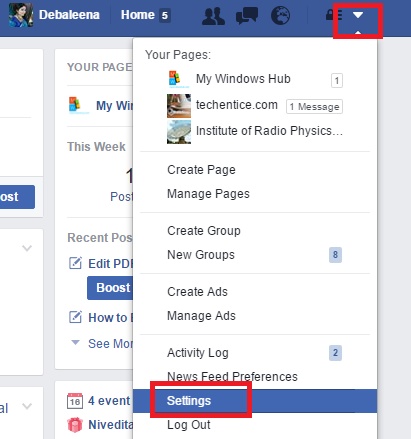Viewport: 411px width, 439px height.
Task: Open techentice.com page thumbnail
Action: click(179, 106)
